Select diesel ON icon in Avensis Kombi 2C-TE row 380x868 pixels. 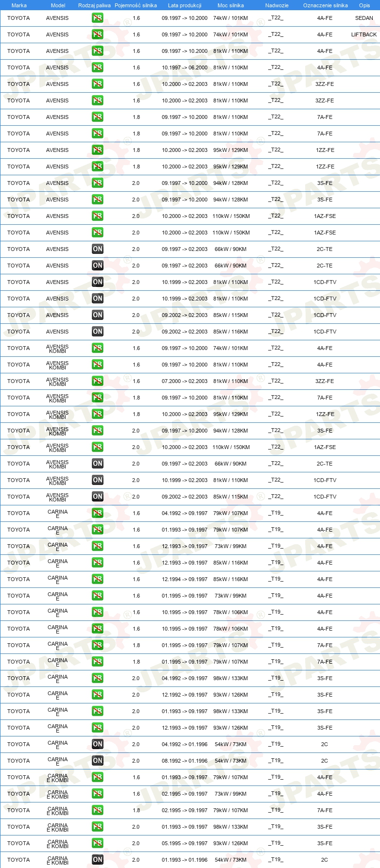click(98, 464)
